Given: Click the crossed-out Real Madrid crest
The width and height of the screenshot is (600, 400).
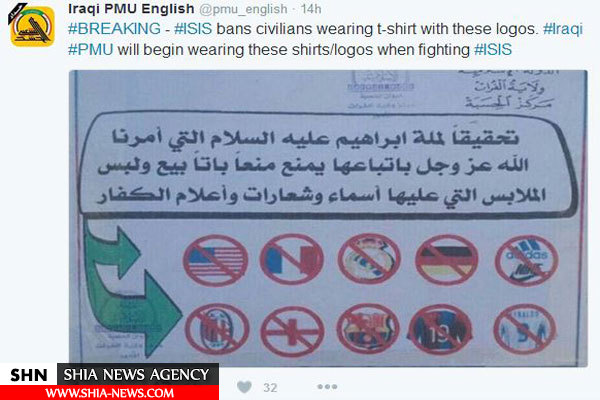Looking at the screenshot, I should (x=369, y=259).
